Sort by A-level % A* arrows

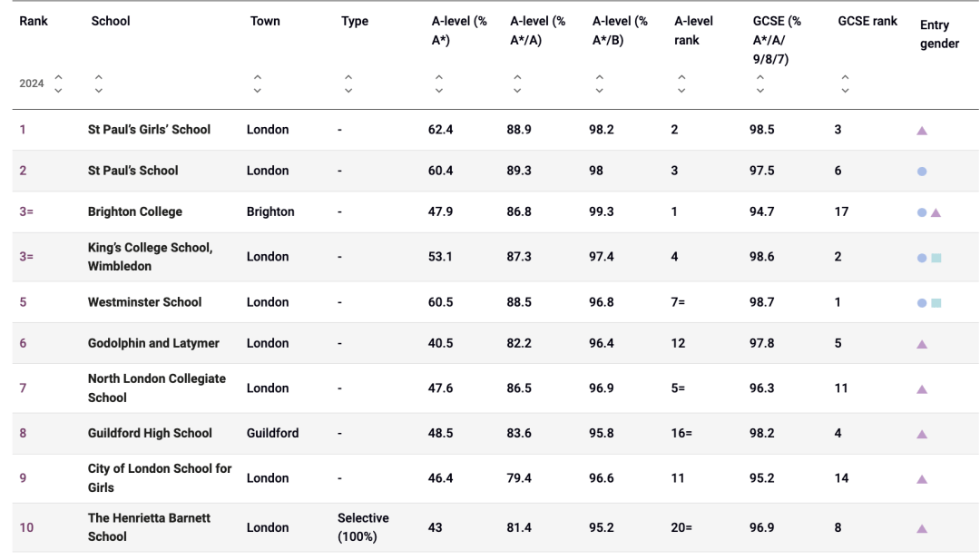439,84
